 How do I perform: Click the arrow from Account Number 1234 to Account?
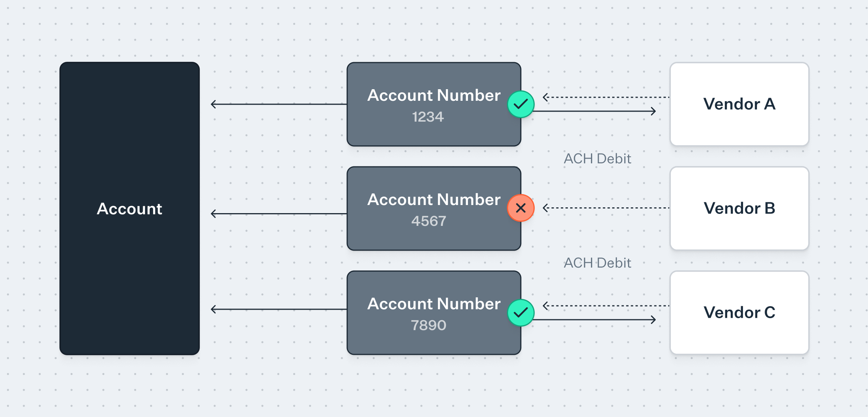point(279,104)
